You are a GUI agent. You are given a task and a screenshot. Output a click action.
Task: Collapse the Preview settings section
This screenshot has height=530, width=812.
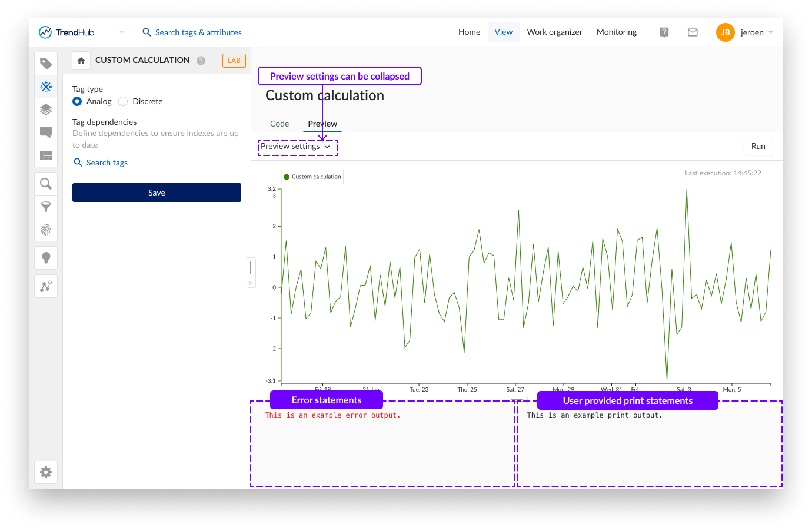[295, 147]
